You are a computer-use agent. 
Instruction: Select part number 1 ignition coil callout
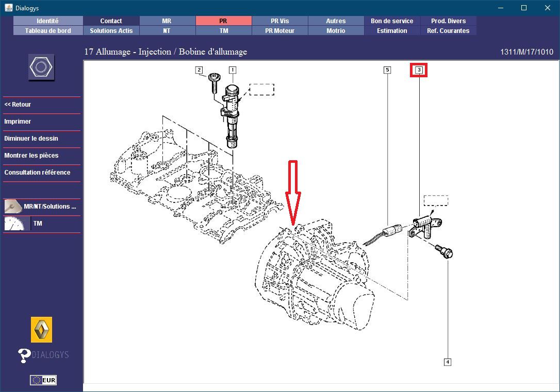[233, 70]
